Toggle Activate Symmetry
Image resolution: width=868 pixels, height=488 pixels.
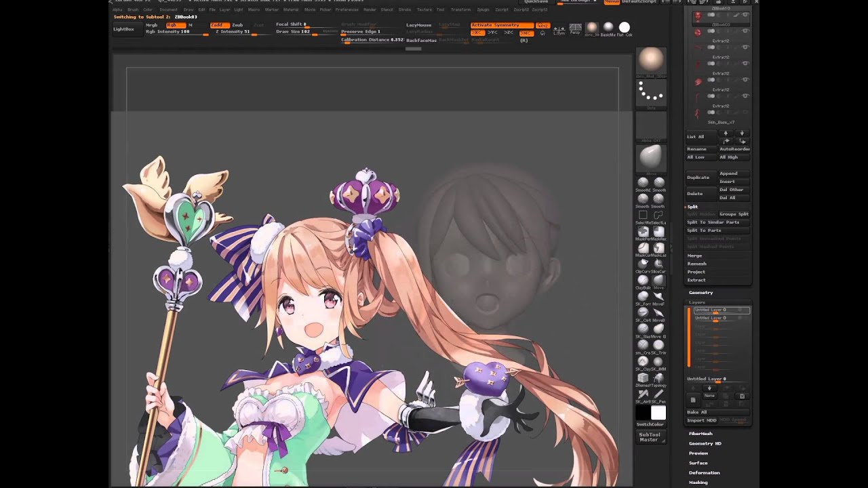[502, 25]
